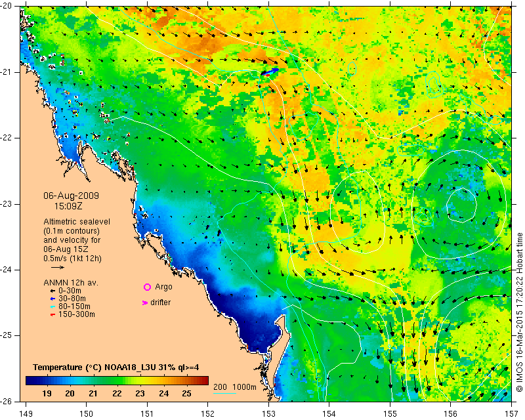Screen dimensions: 525x420
Task: Click the colorbar tick label '20'
Action: (x=70, y=394)
